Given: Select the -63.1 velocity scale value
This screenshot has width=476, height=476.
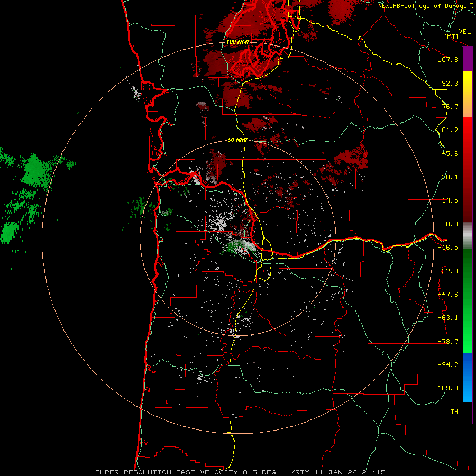Looking at the screenshot, I should pyautogui.click(x=448, y=318).
